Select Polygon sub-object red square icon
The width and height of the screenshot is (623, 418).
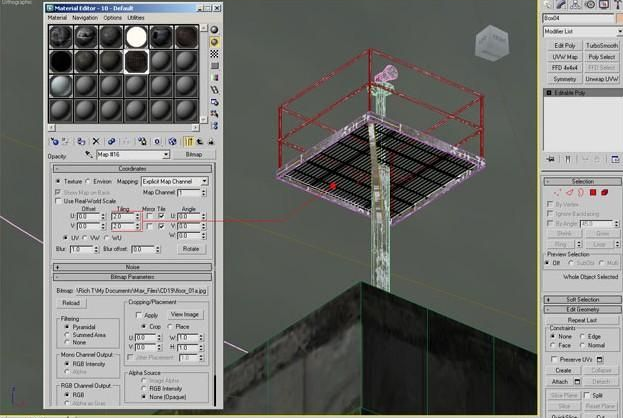tap(593, 193)
